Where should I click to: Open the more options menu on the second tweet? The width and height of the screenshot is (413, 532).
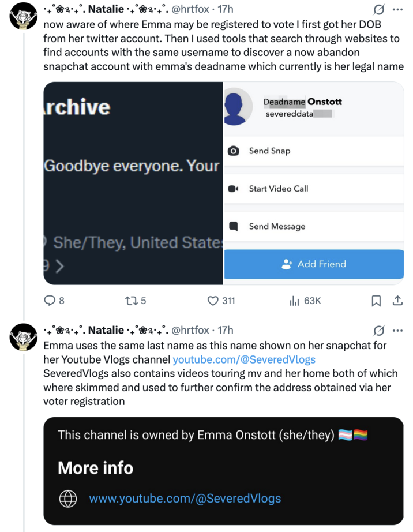pyautogui.click(x=397, y=330)
